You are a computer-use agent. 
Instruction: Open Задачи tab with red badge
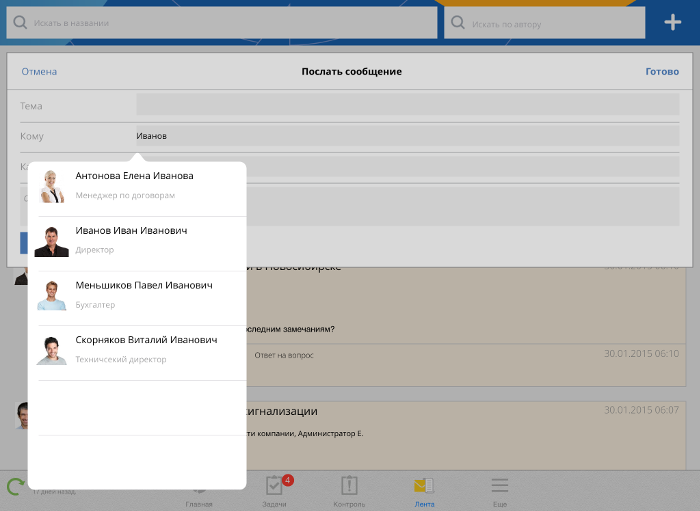pos(275,486)
